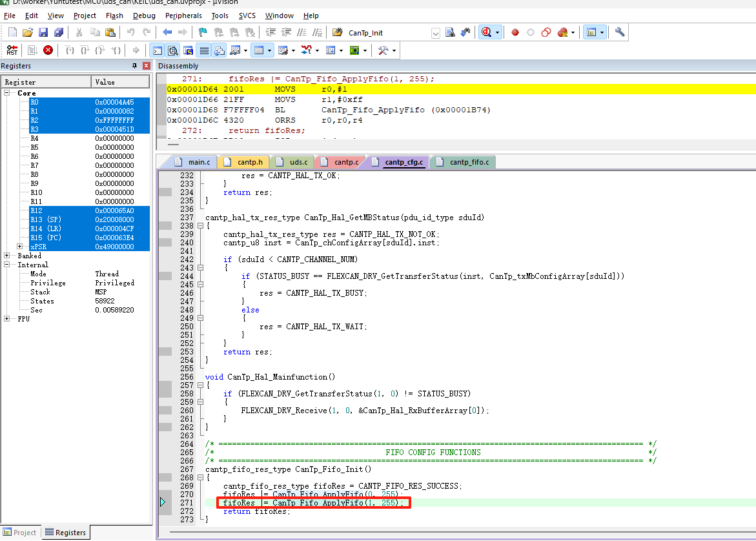Open the Debug menu

[x=144, y=15]
